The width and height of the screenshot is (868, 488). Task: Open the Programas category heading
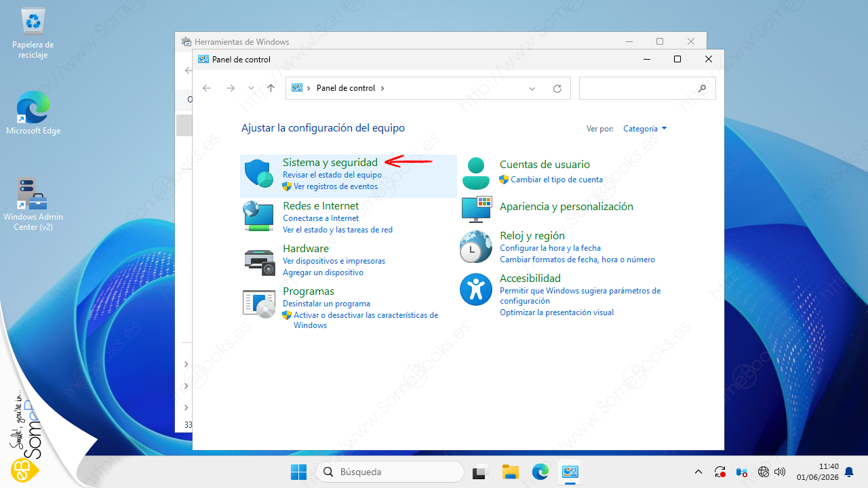pos(309,291)
